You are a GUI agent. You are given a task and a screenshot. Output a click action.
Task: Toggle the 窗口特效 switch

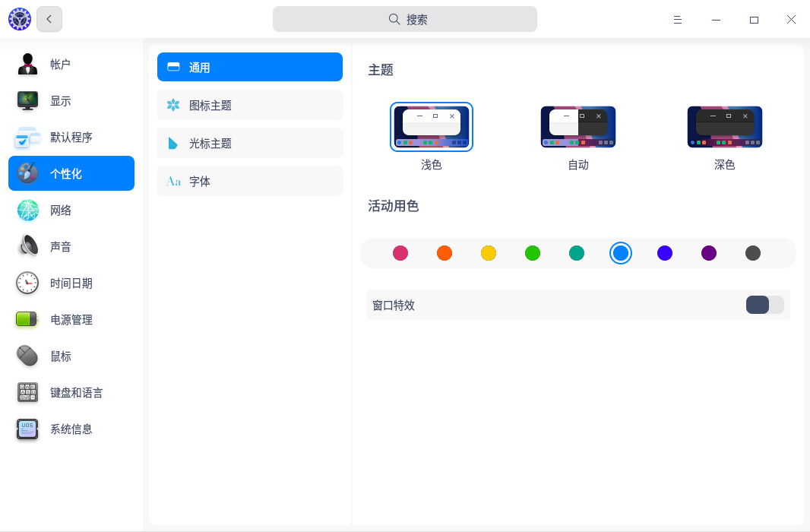tap(764, 305)
